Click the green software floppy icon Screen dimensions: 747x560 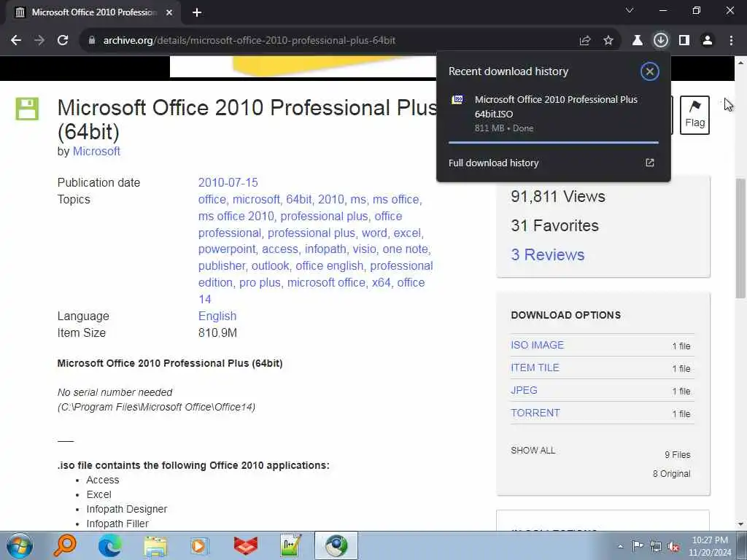coord(27,109)
